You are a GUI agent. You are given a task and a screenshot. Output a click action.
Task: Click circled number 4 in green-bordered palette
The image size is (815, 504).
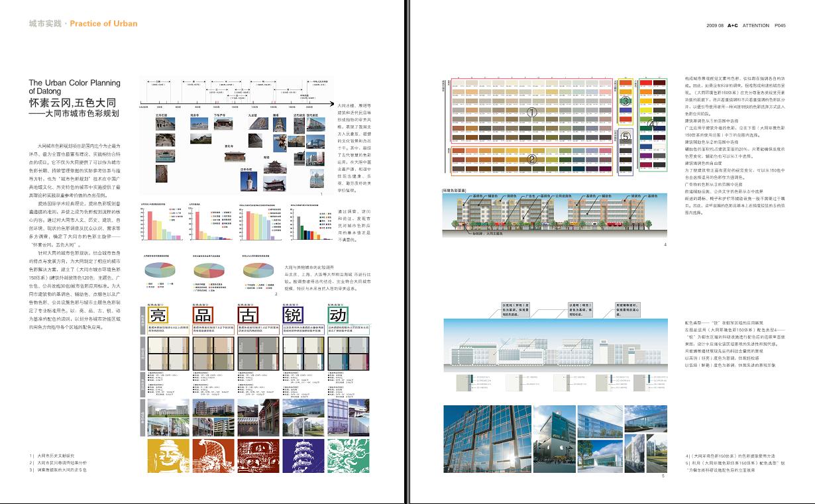coord(651,124)
